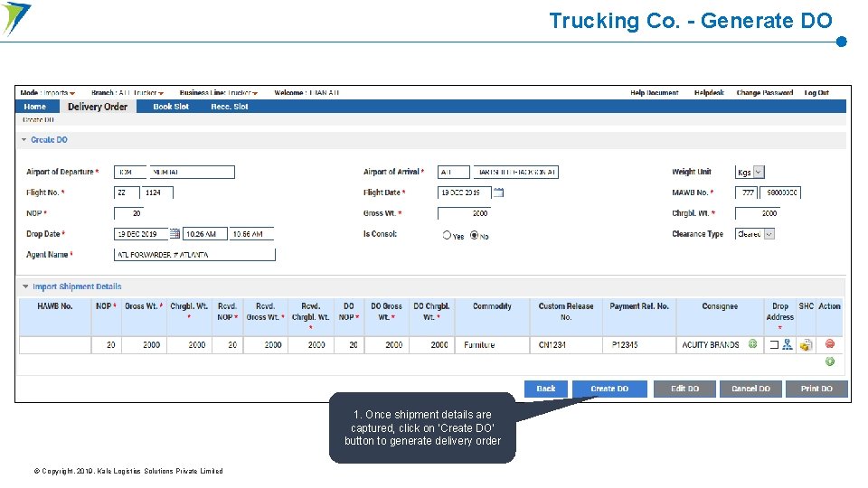Viewport: 868px width, 488px height.
Task: Click the drop start time 10:26 AM field
Action: point(205,234)
